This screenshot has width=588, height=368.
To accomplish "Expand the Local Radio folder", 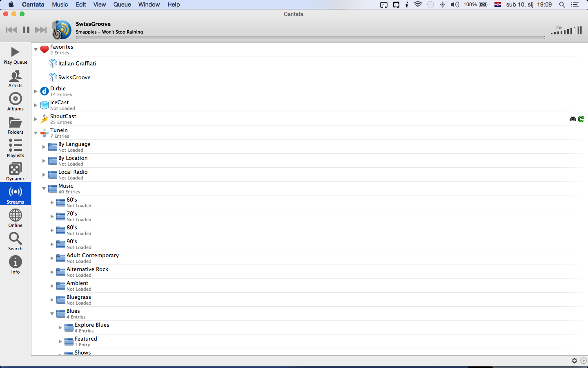I will [x=44, y=175].
